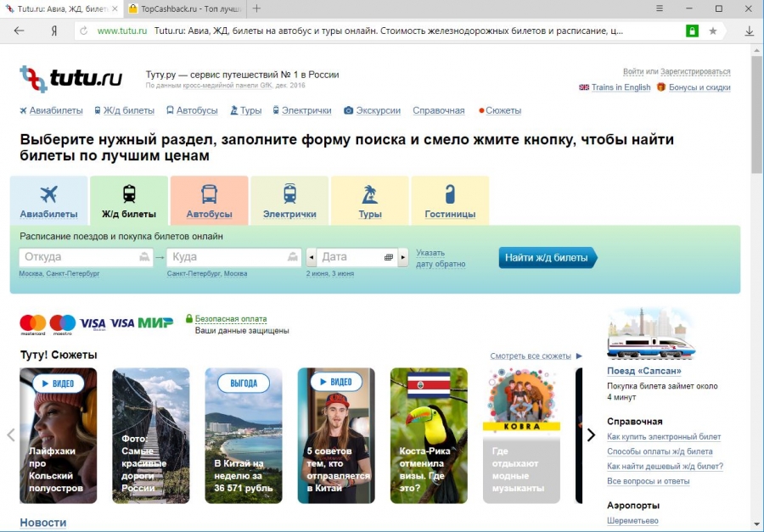This screenshot has width=764, height=532.
Task: Open the Шереметьево airport link
Action: pyautogui.click(x=632, y=521)
